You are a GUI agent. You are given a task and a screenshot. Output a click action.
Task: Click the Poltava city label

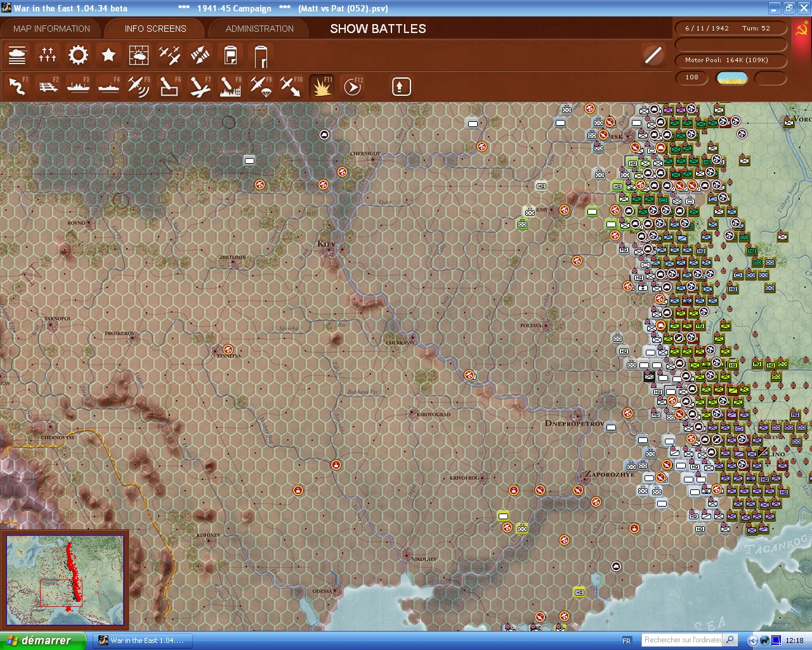530,326
